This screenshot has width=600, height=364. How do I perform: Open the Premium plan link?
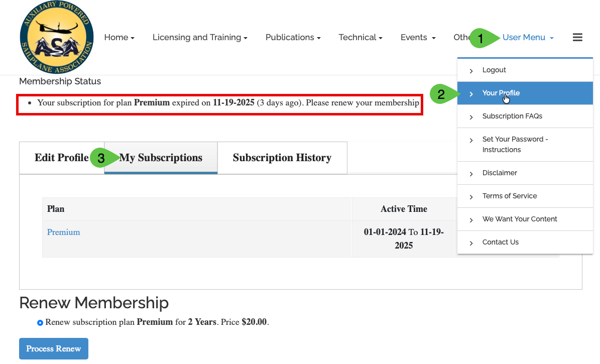pos(64,232)
